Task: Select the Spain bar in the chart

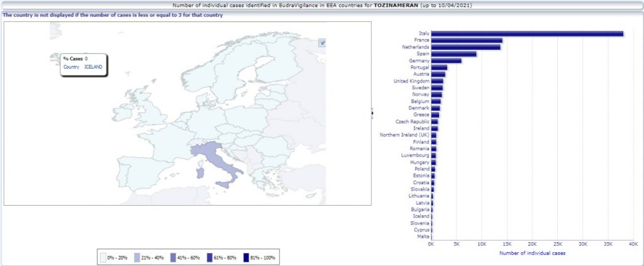Action: (x=453, y=54)
